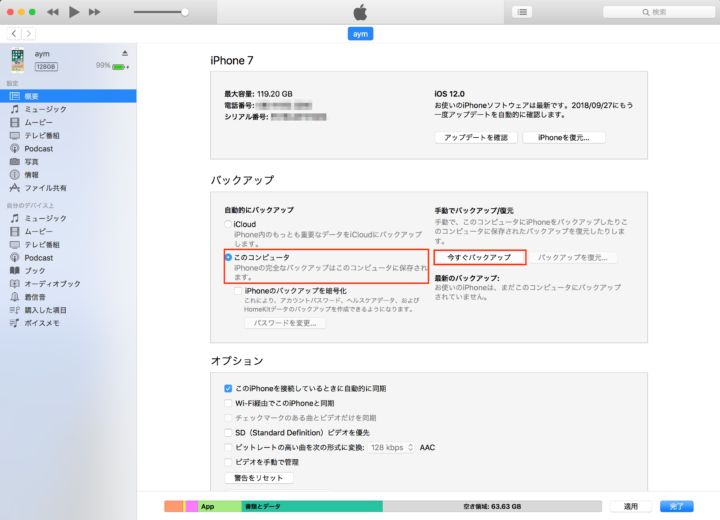Enable convert higher bitrate songs checkbox
This screenshot has width=720, height=520.
(x=228, y=447)
